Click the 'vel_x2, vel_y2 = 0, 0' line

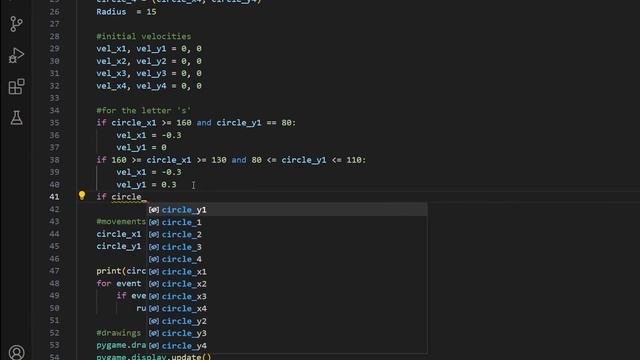[149, 61]
